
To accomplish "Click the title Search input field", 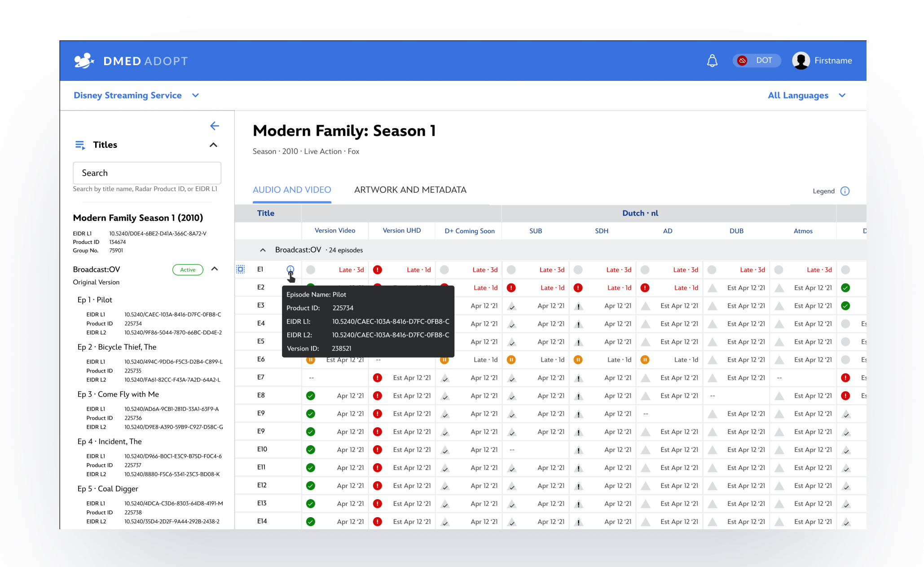I will 147,173.
